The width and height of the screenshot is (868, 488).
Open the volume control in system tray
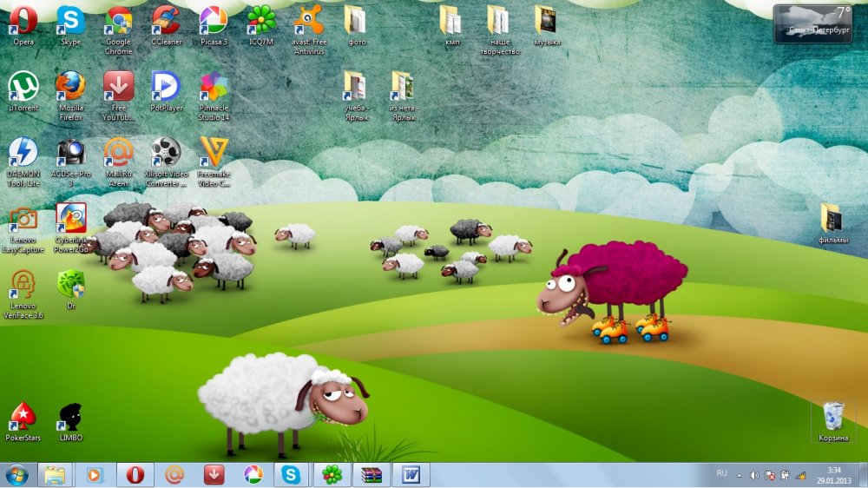[x=754, y=475]
